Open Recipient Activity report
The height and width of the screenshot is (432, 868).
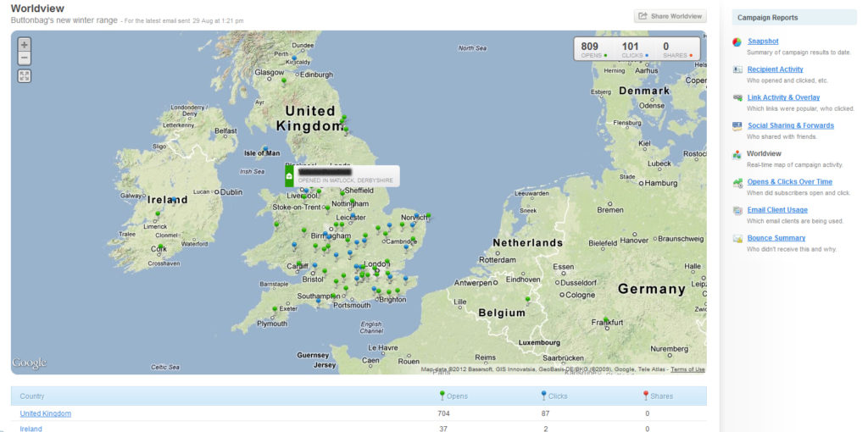(775, 69)
